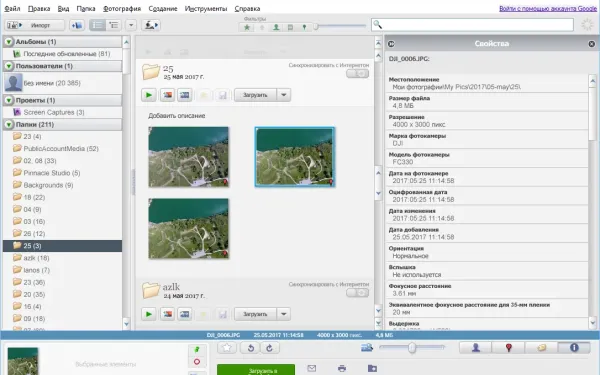Image resolution: width=600 pixels, height=375 pixels.
Task: Open Загрузить dropdown arrow for folder 25
Action: [284, 95]
